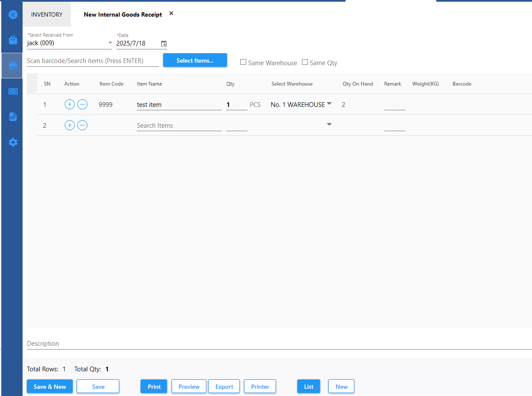This screenshot has height=396, width=532.
Task: Add a row with plus icon in row 1
Action: click(69, 104)
